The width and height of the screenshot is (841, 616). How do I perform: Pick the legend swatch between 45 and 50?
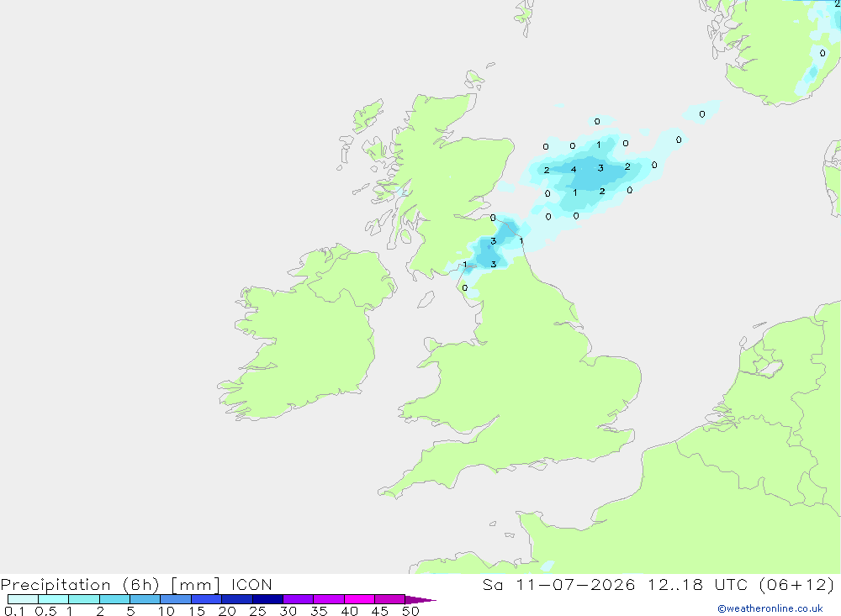pos(390,599)
